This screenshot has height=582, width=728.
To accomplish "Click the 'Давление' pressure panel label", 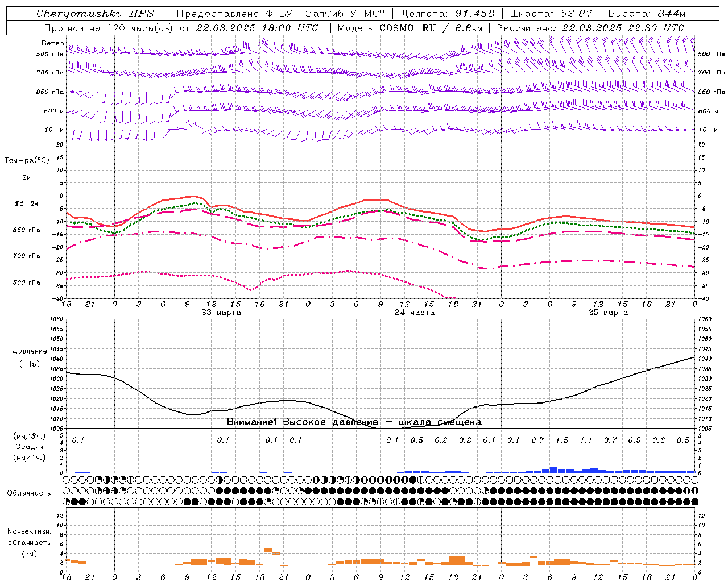I will [30, 351].
